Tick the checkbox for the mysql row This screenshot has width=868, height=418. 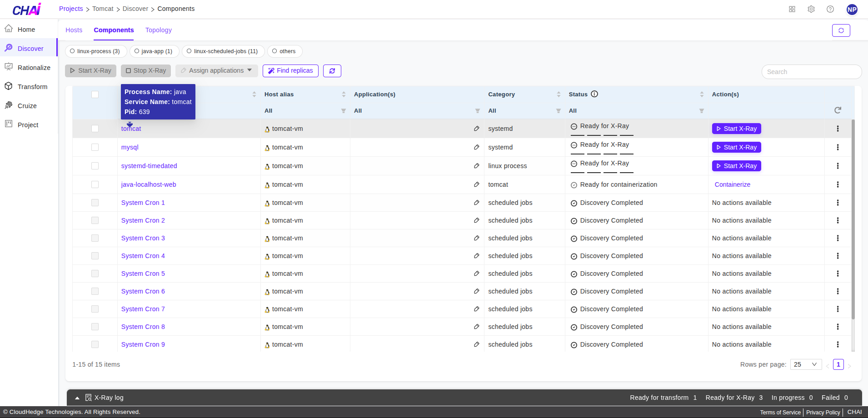pos(95,147)
